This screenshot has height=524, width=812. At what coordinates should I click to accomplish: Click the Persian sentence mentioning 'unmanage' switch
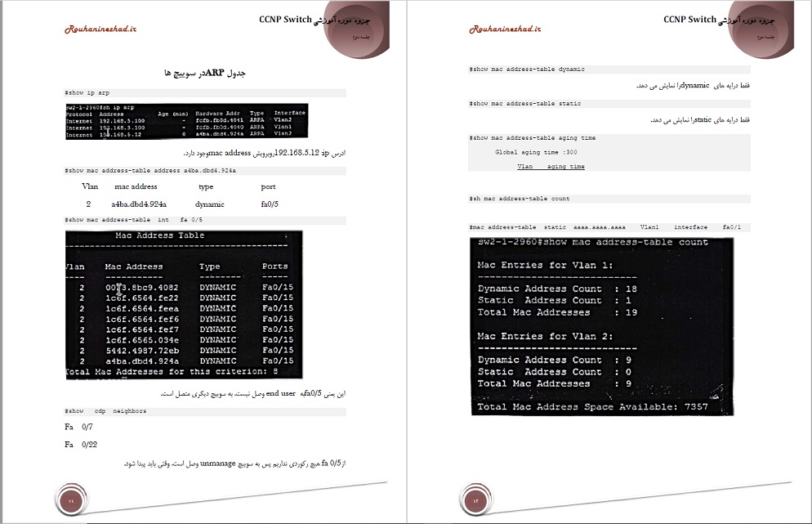(234, 464)
